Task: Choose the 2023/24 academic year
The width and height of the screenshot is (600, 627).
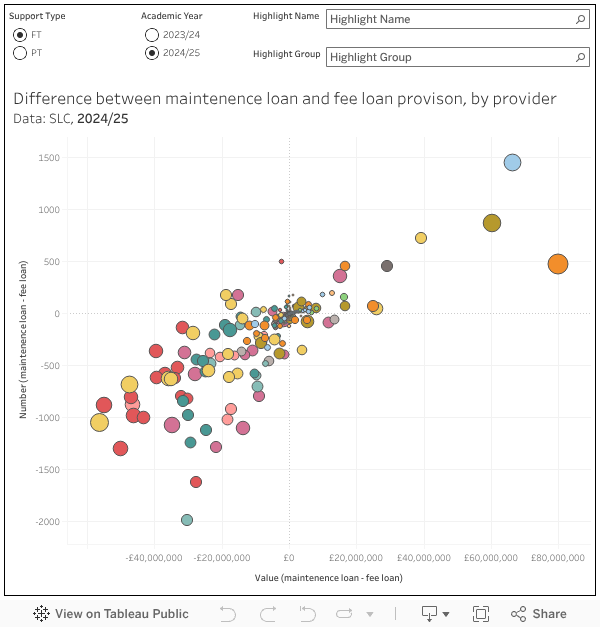Action: (152, 35)
